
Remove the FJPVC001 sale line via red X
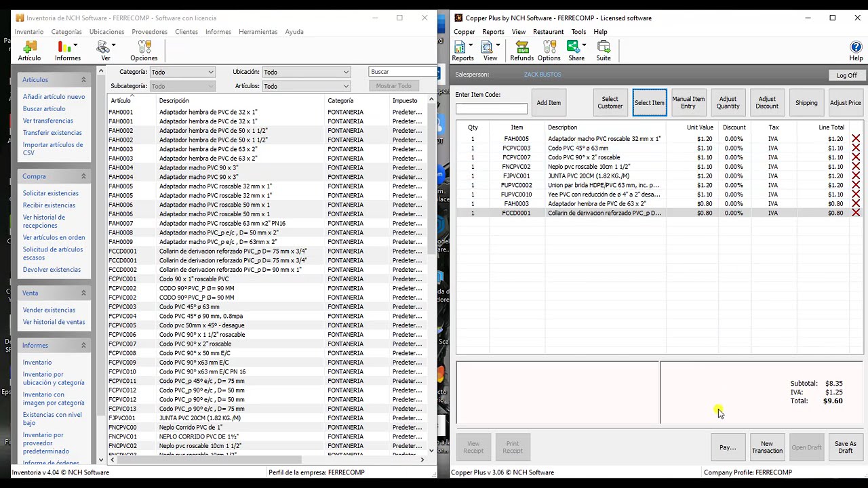tap(856, 176)
